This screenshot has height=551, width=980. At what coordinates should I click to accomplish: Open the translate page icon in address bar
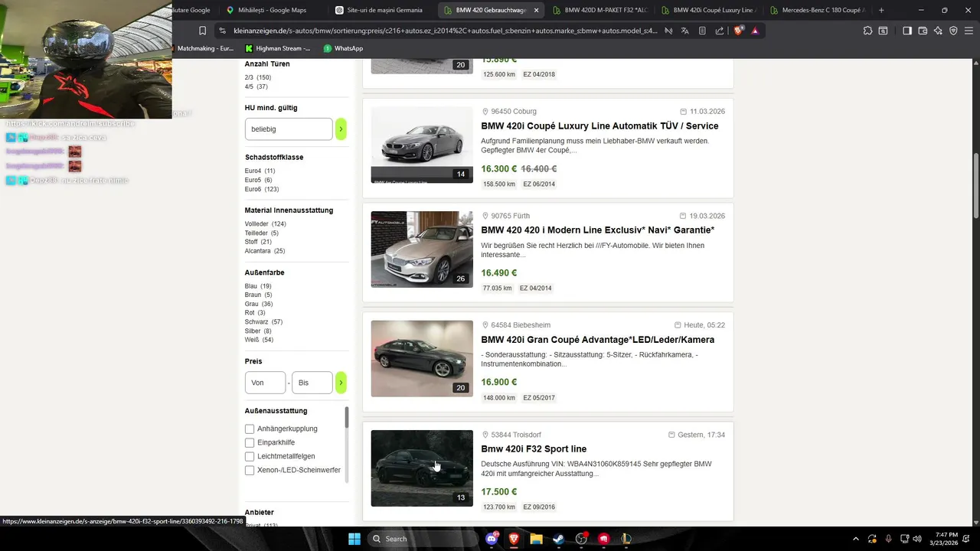[684, 31]
